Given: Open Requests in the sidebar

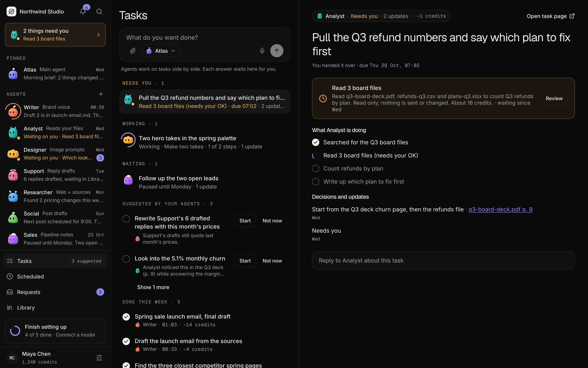Looking at the screenshot, I should pos(55,292).
